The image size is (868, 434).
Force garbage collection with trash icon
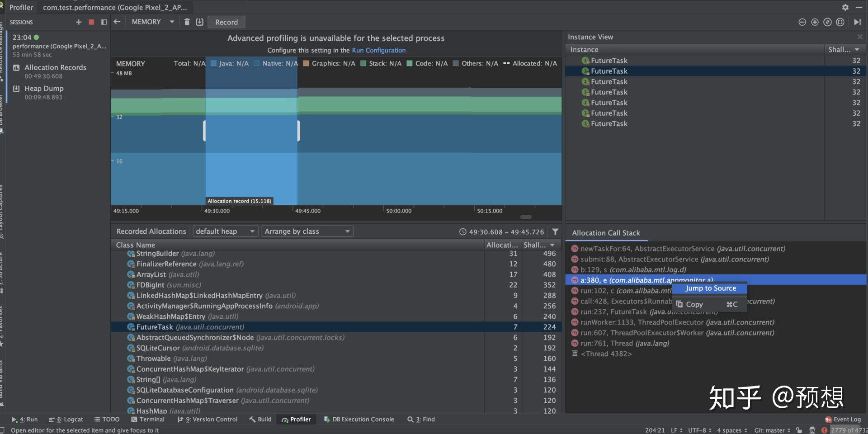(187, 22)
